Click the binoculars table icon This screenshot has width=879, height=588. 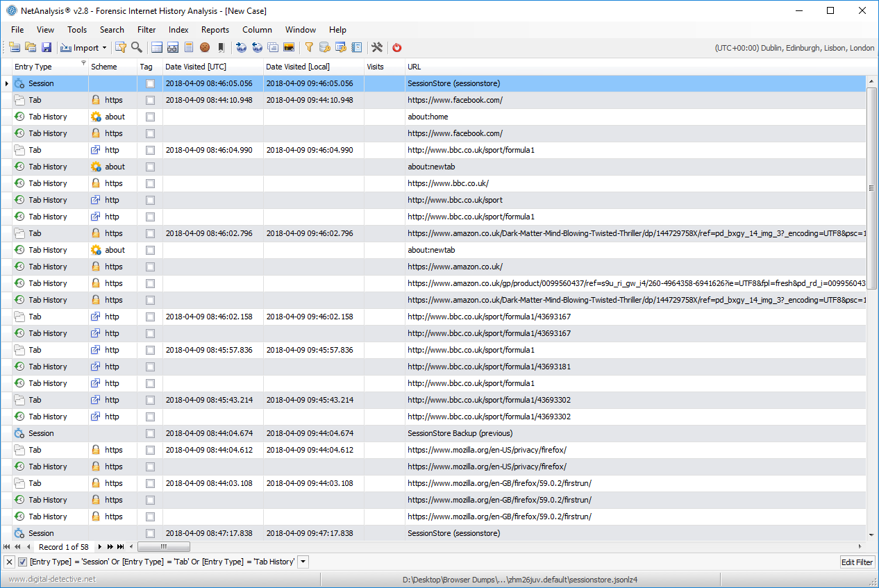coord(173,48)
